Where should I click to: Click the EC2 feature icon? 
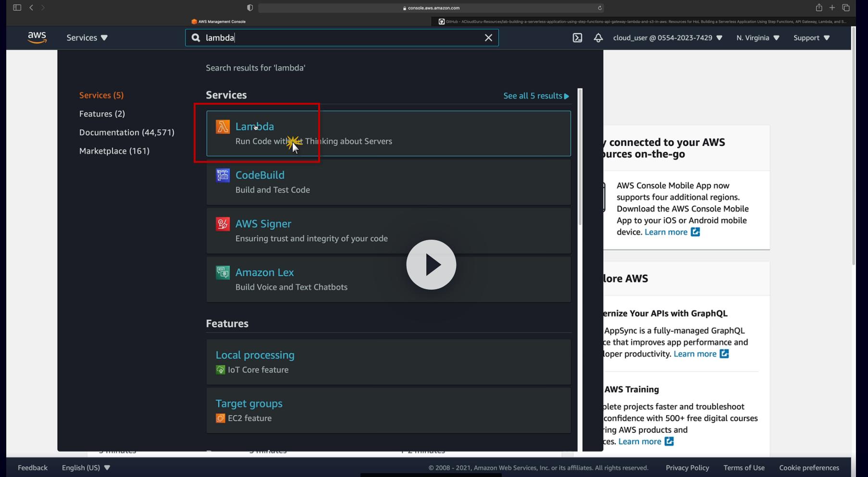click(x=220, y=418)
